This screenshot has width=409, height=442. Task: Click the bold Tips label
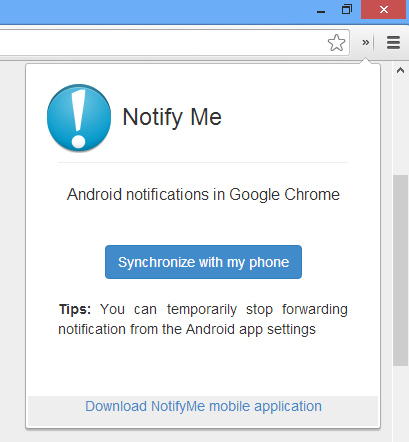click(x=75, y=309)
